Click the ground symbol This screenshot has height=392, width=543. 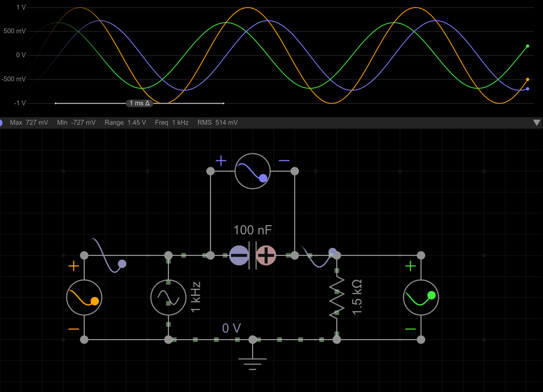pos(253,358)
